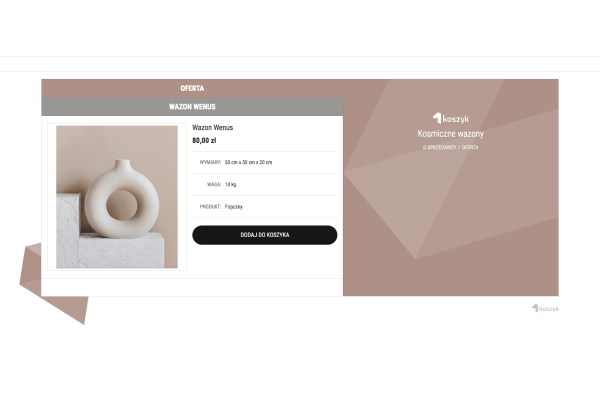
Task: Click the WAZON WENUS gray section header
Action: pos(192,106)
